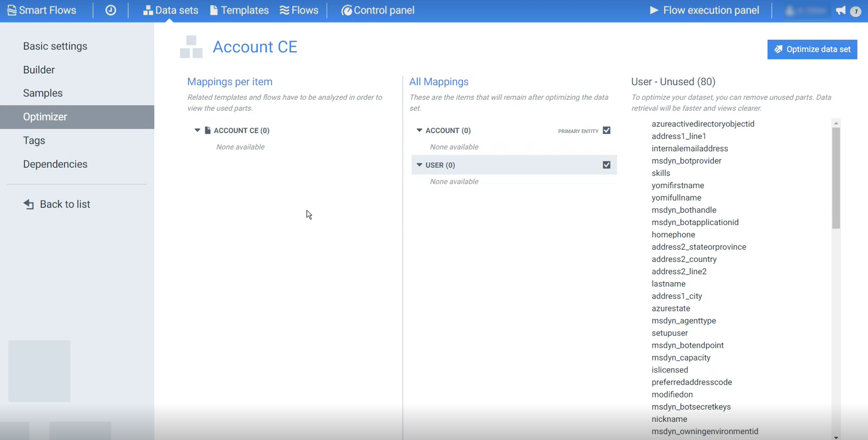Click the unused list scrollbar thumb
Viewport: 868px width, 440px height.
[x=836, y=178]
